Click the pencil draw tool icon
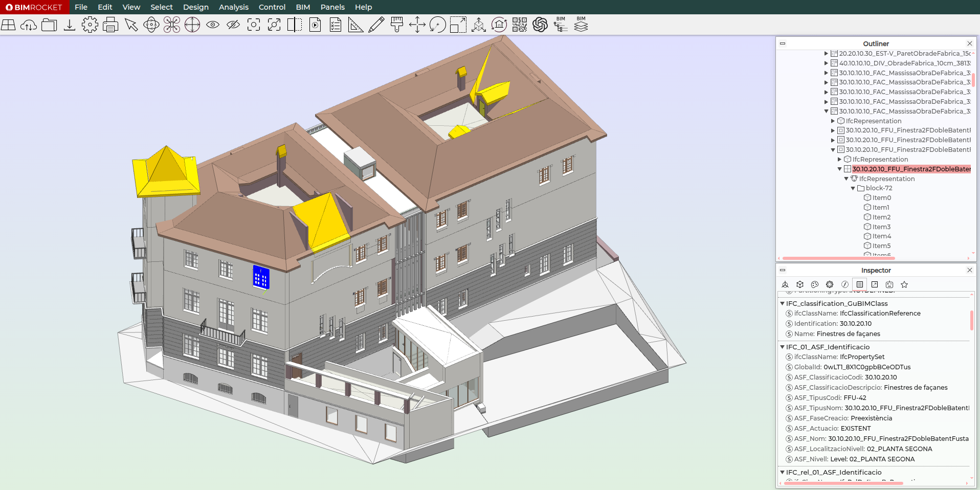This screenshot has width=980, height=490. (x=376, y=25)
